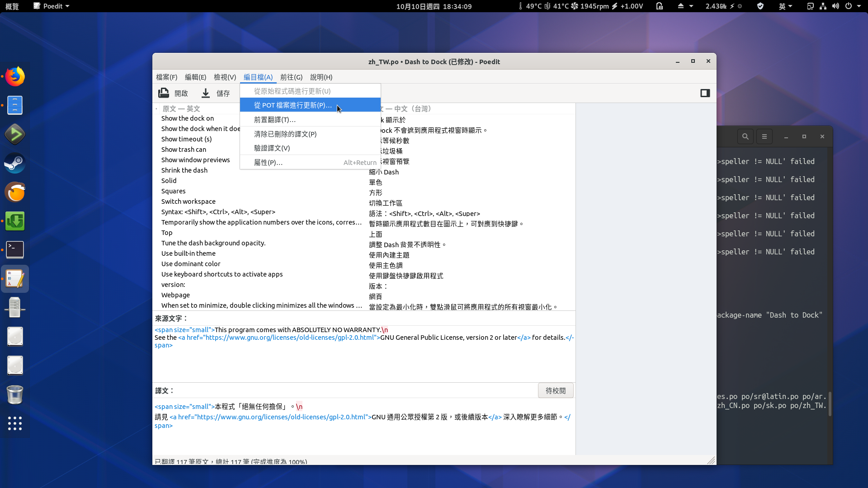Open the 英 input method dropdown

786,6
